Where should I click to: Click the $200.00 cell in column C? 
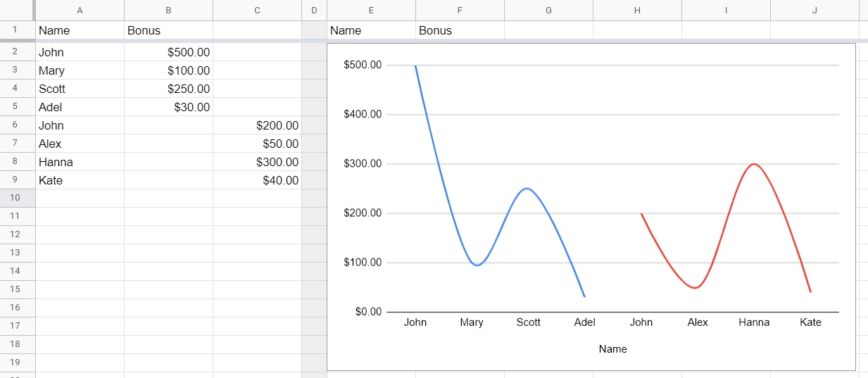point(257,125)
